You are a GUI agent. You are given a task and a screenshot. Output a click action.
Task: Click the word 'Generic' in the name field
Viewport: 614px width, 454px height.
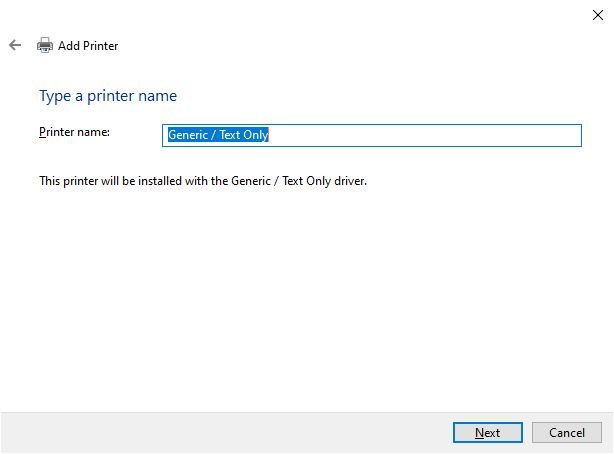coord(188,135)
